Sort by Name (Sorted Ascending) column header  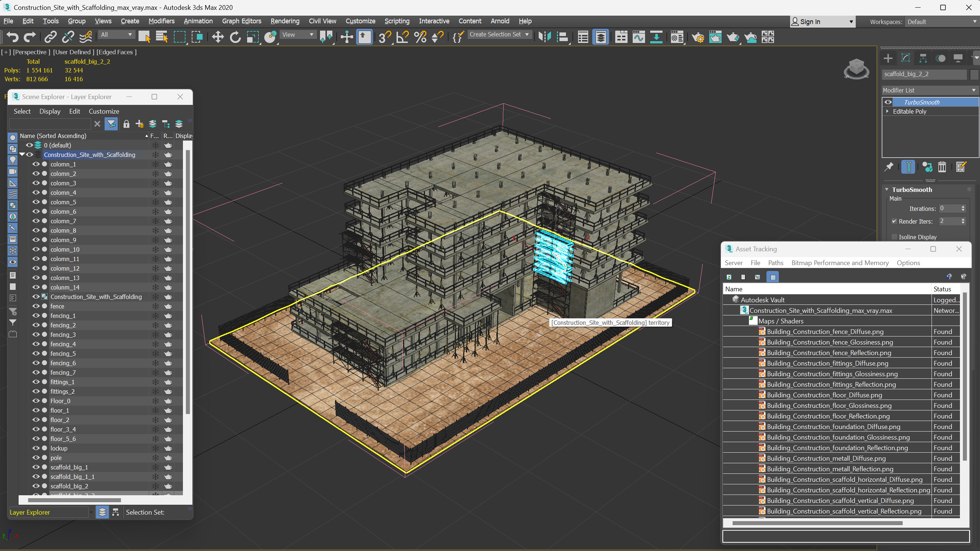pos(84,136)
